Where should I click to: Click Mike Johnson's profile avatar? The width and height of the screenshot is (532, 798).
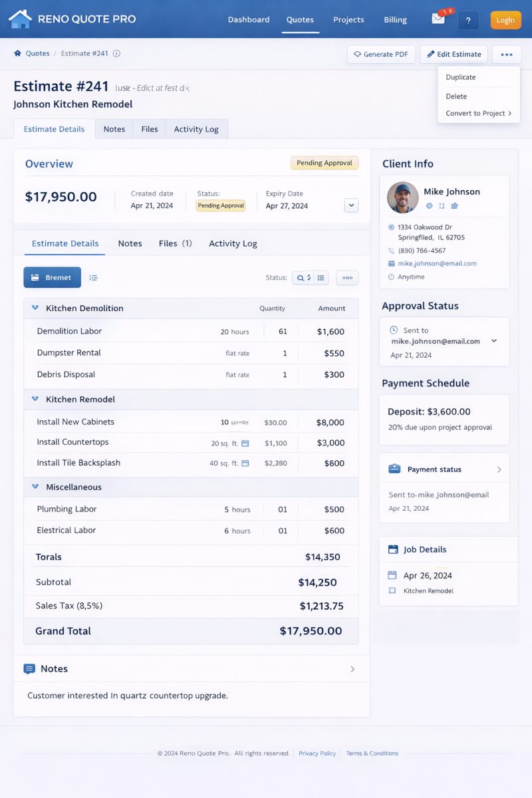[402, 198]
